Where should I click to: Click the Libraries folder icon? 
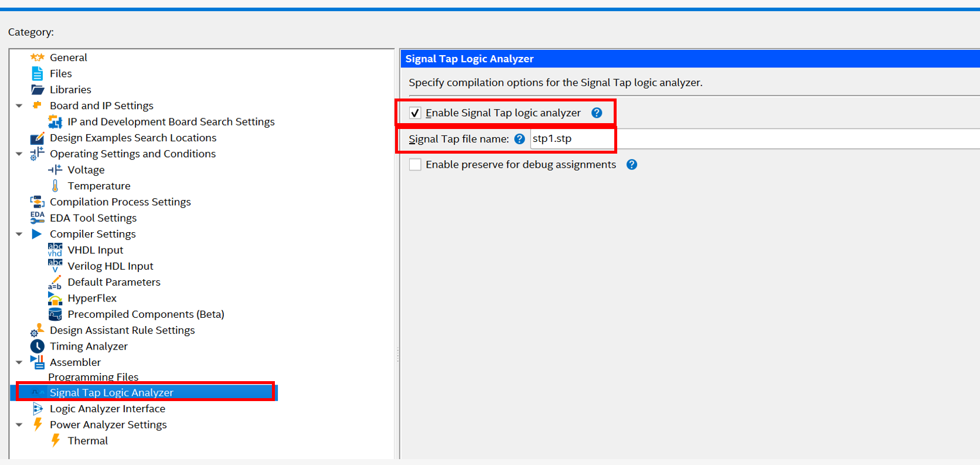point(37,90)
